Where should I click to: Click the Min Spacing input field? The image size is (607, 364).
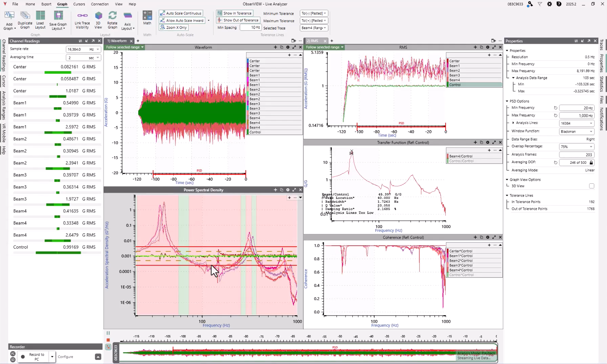[251, 27]
